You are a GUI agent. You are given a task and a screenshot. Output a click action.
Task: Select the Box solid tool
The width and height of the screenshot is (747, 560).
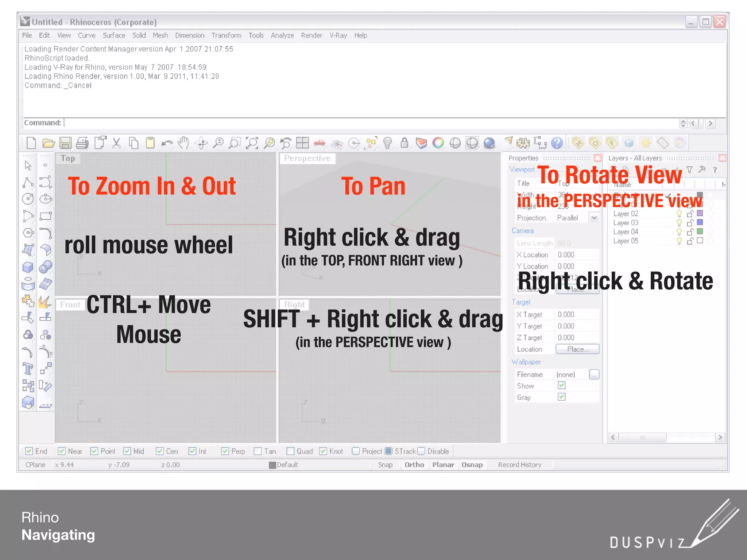28,267
